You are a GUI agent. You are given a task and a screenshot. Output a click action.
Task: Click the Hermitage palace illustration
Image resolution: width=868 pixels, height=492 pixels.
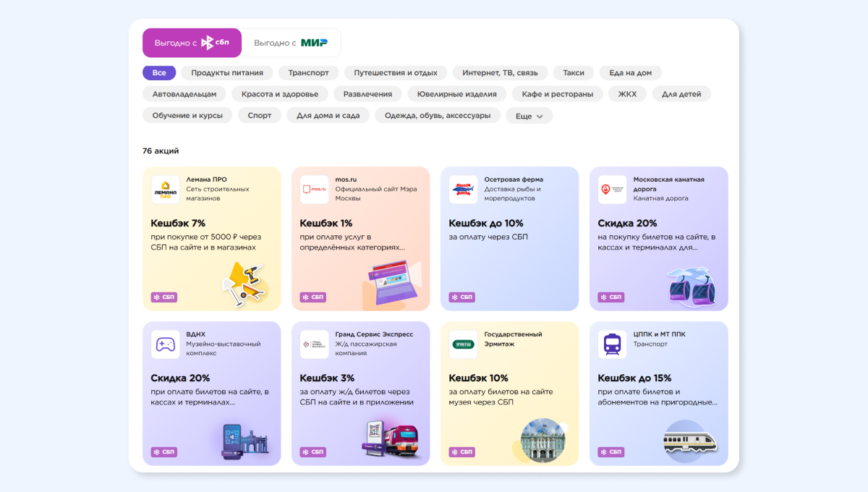tap(542, 440)
